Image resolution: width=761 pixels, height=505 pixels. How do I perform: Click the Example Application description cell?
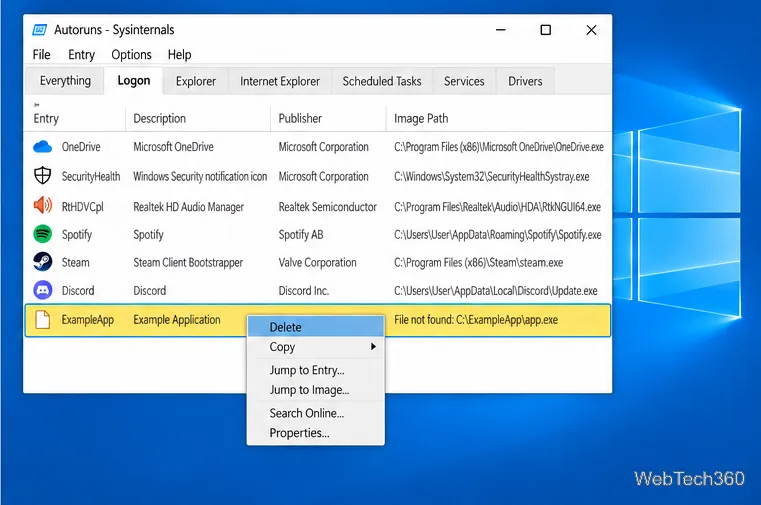[177, 320]
